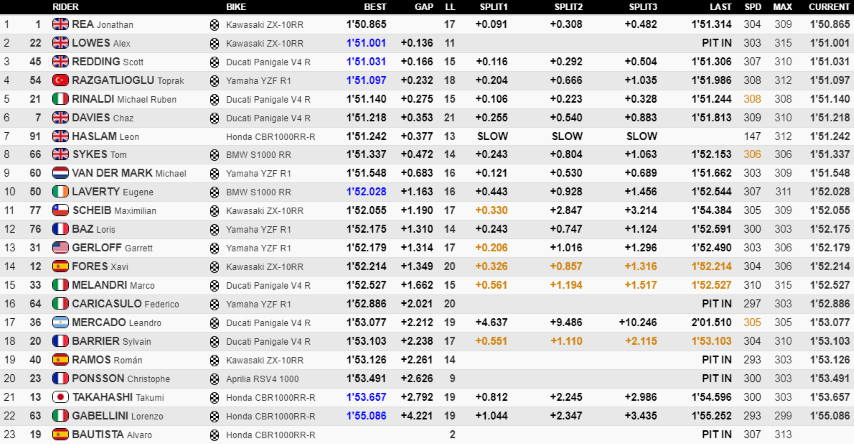Select rider name HASLAM Leon
This screenshot has width=854, height=444.
[105, 136]
